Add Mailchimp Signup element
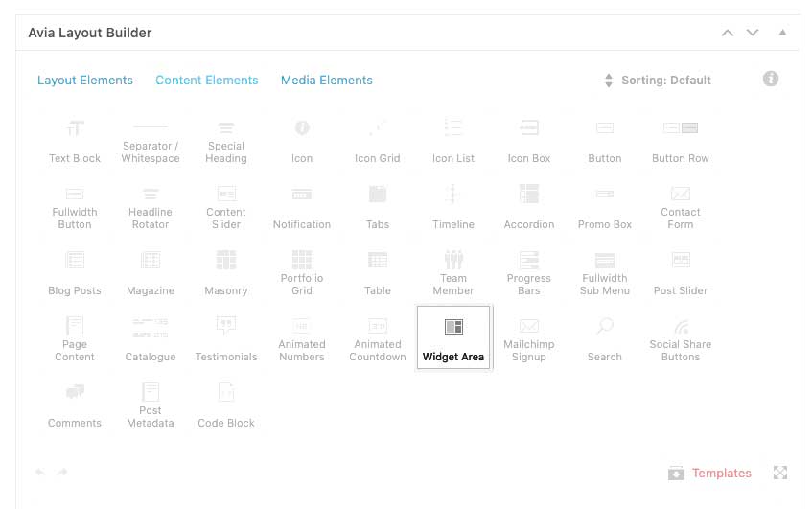Image resolution: width=812 pixels, height=509 pixels. [x=529, y=338]
